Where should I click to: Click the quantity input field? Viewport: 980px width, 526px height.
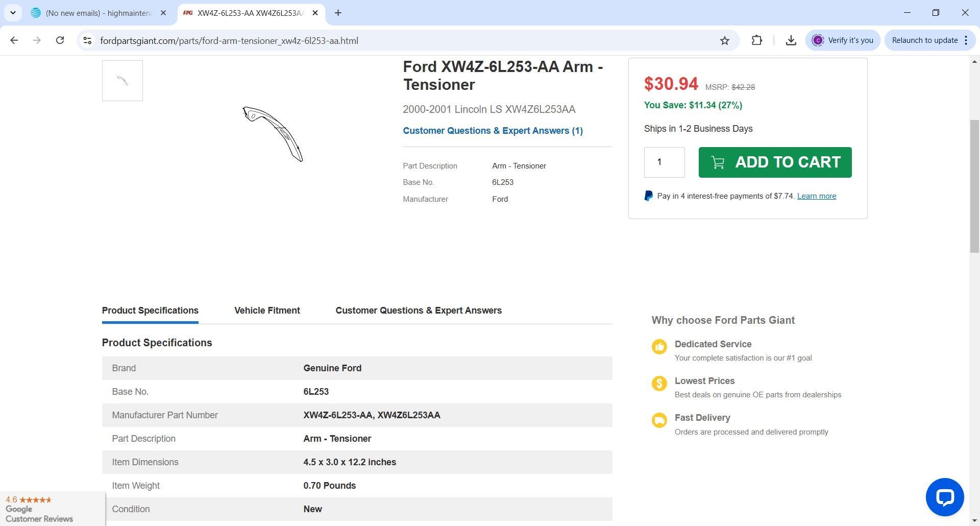click(x=664, y=162)
